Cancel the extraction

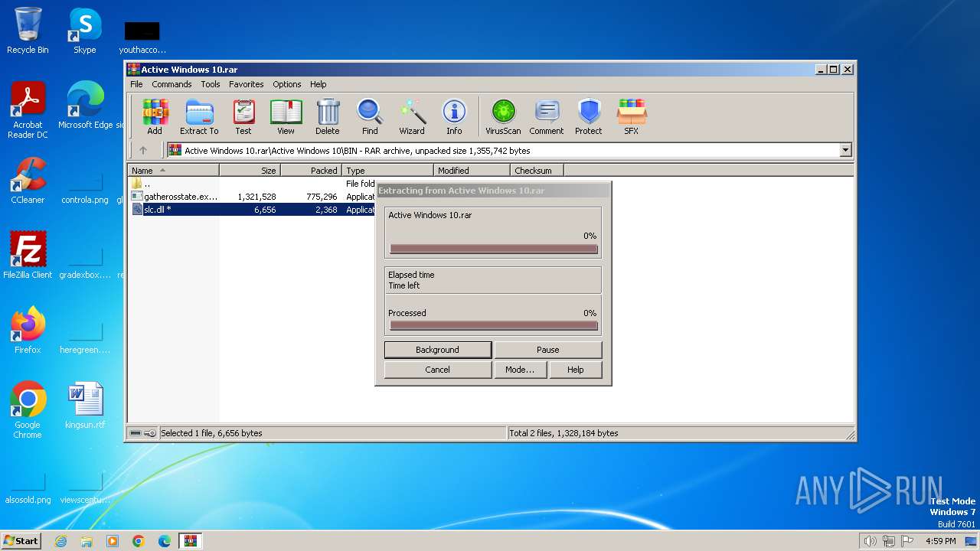pyautogui.click(x=437, y=370)
